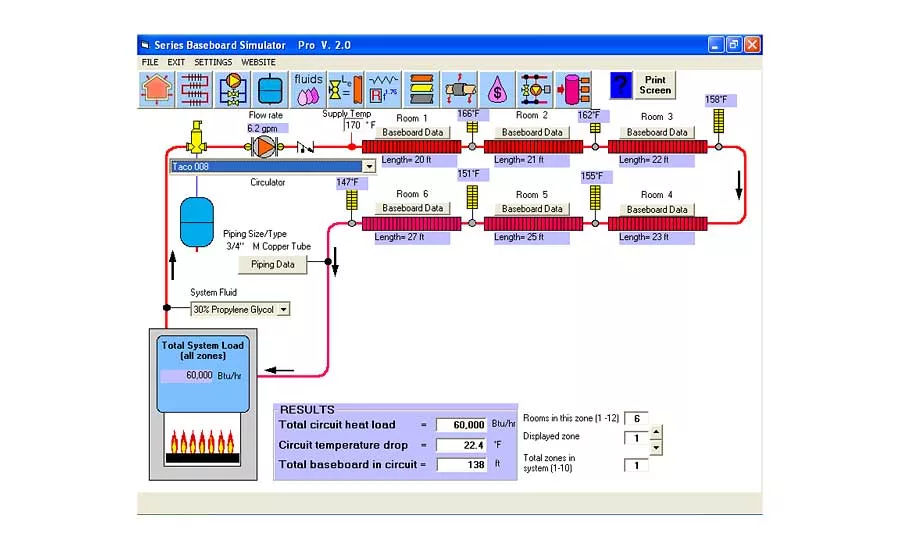Screen dimensions: 900x550
Task: Select the rooms in this zone field
Action: tap(636, 419)
